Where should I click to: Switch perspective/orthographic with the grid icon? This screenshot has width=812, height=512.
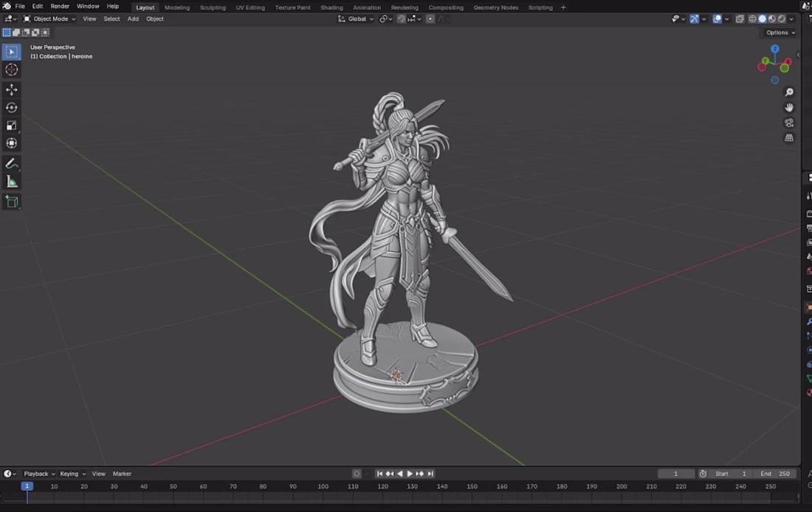788,138
